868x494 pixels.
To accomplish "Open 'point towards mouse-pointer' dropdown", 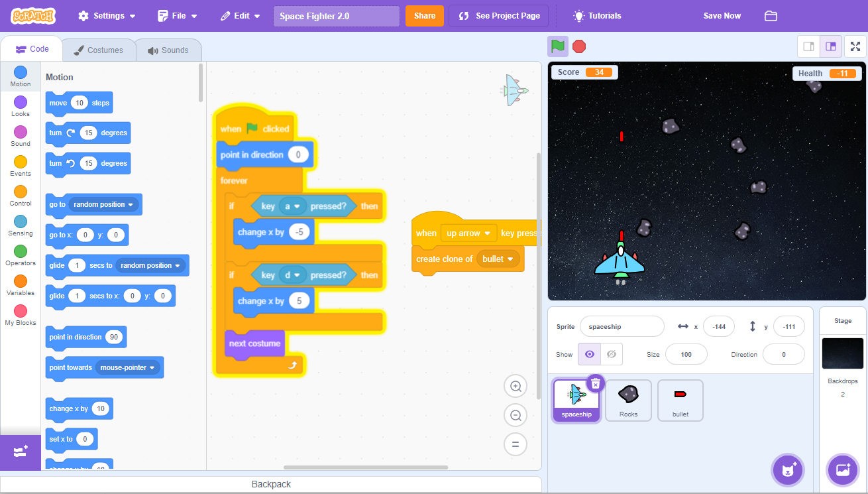I will [128, 367].
